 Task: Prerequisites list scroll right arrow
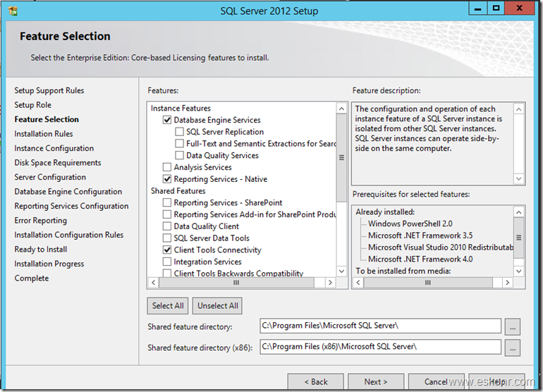coord(507,283)
